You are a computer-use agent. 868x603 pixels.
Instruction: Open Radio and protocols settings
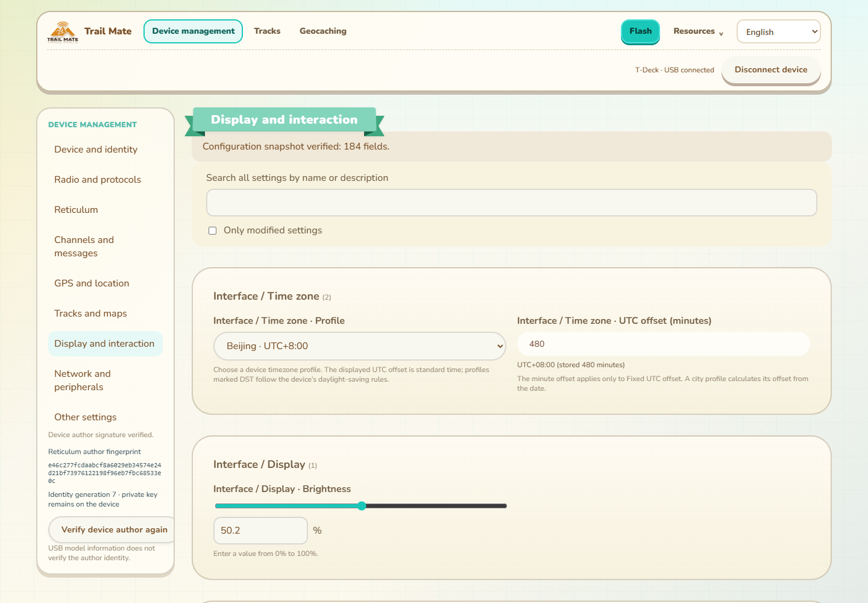click(x=105, y=180)
